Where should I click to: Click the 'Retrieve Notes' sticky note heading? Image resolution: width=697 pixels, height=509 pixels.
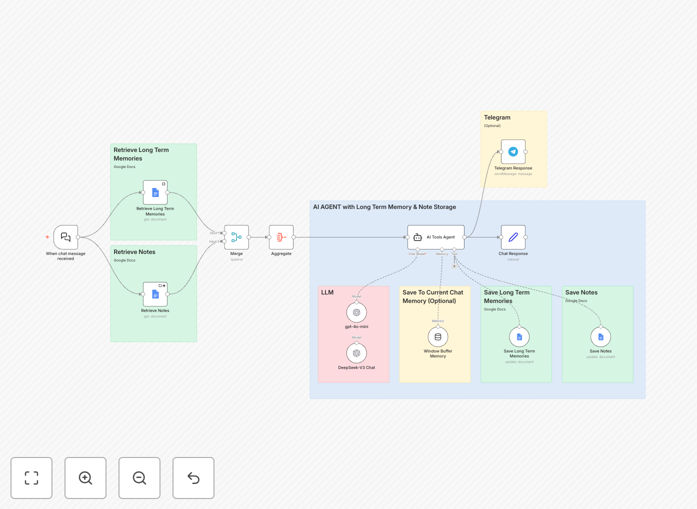pos(134,252)
